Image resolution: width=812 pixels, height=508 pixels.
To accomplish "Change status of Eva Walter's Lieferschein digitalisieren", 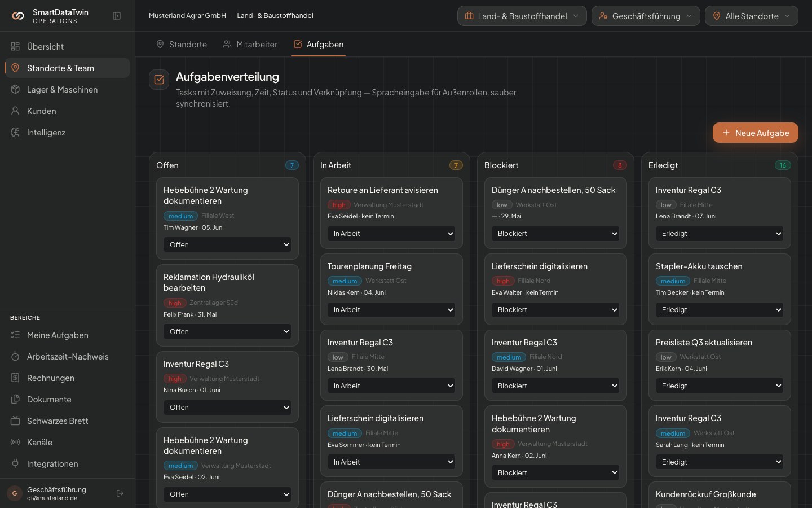I will (x=555, y=309).
